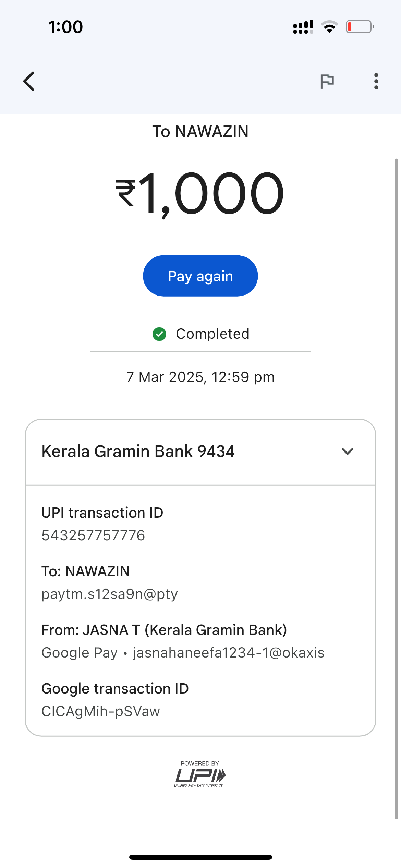Tap the flag report icon

point(327,81)
